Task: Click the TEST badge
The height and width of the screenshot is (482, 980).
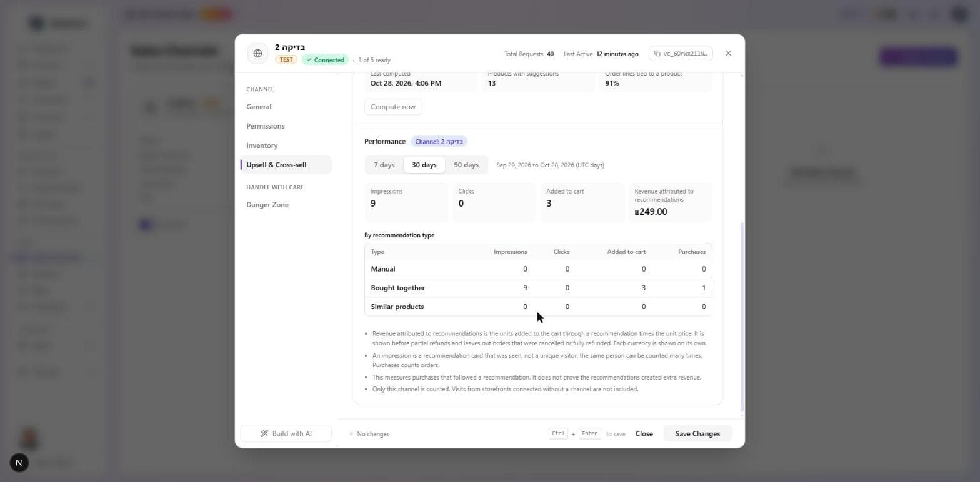Action: [x=286, y=60]
